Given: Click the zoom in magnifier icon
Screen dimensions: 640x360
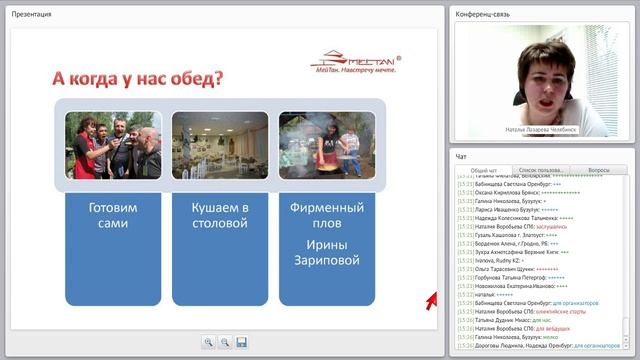Looking at the screenshot, I should [209, 342].
